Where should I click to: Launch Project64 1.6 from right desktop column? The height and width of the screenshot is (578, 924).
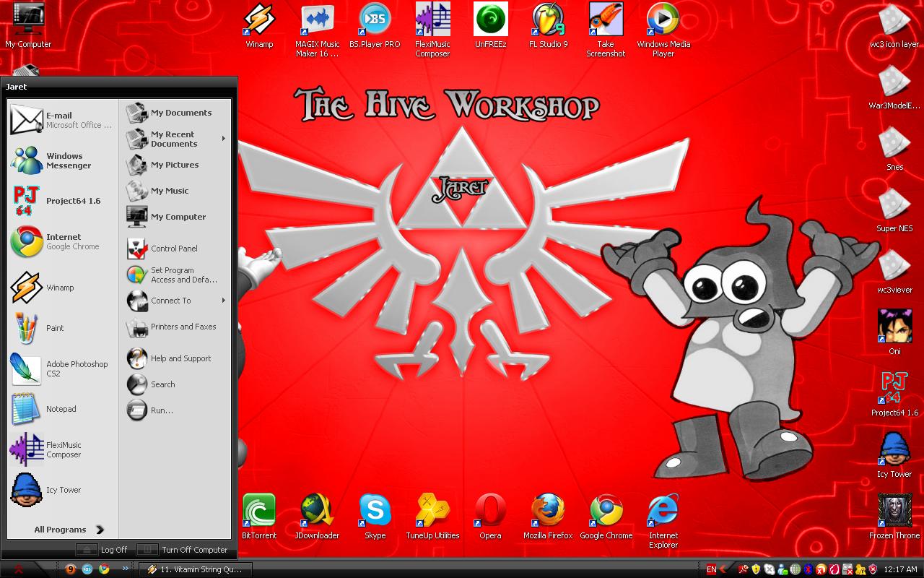(894, 394)
